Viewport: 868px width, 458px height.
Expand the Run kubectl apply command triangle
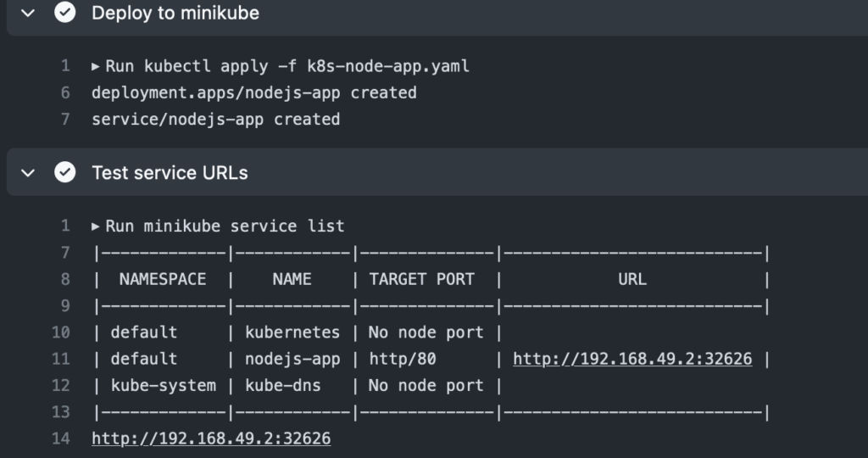click(95, 66)
